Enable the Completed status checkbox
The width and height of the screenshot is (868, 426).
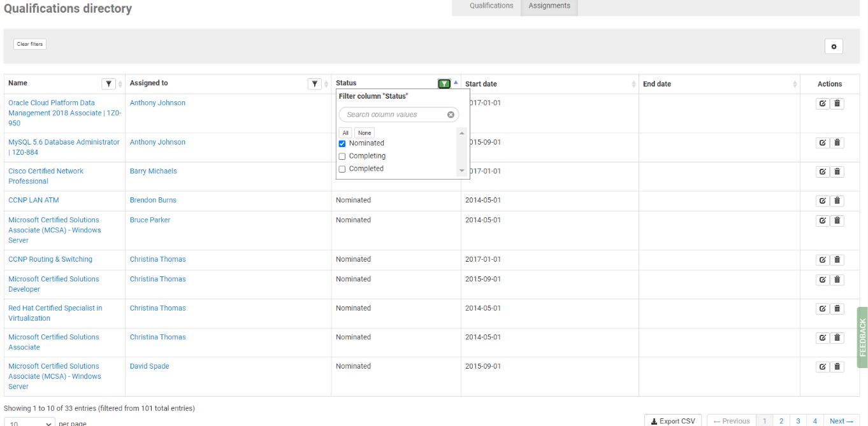point(342,169)
